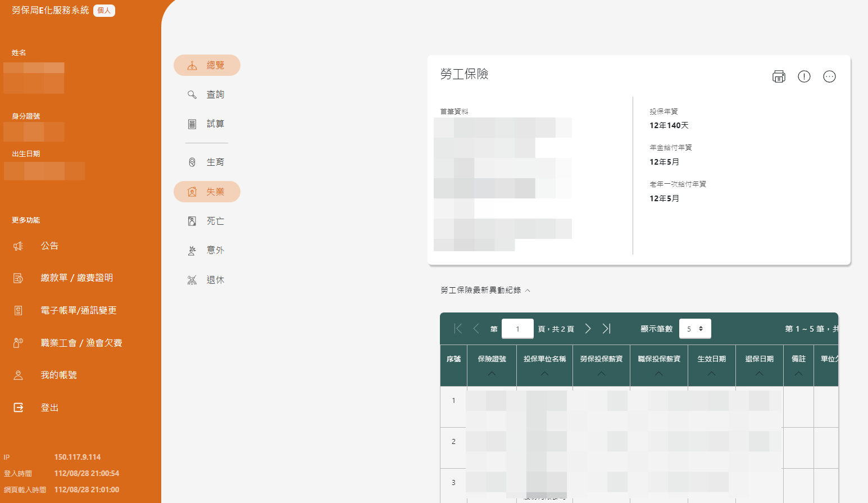This screenshot has width=868, height=503.
Task: Click the 12年140天 insured years value
Action: (669, 125)
